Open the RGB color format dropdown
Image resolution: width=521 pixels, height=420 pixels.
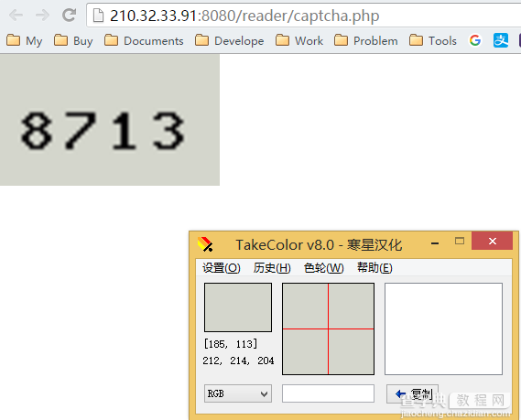click(x=238, y=393)
